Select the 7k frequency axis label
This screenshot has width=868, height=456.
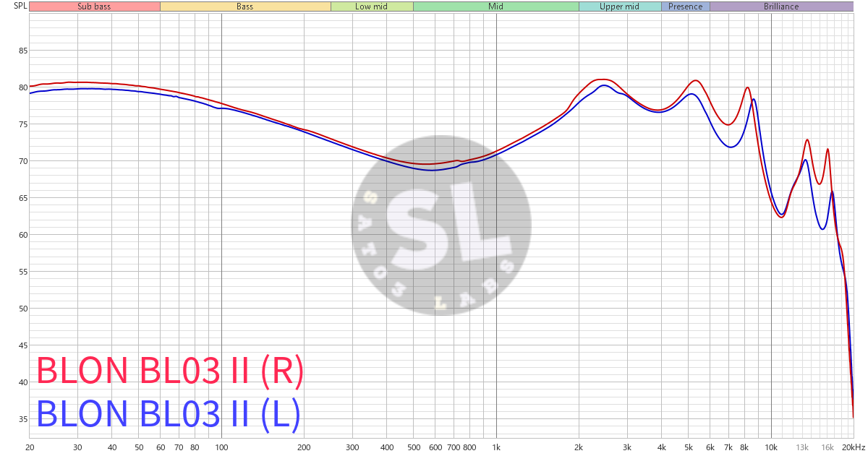tap(728, 447)
